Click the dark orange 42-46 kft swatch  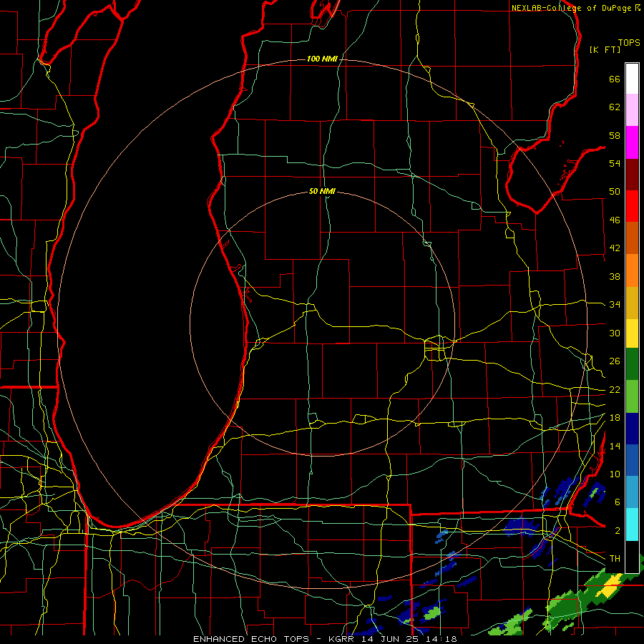[632, 238]
